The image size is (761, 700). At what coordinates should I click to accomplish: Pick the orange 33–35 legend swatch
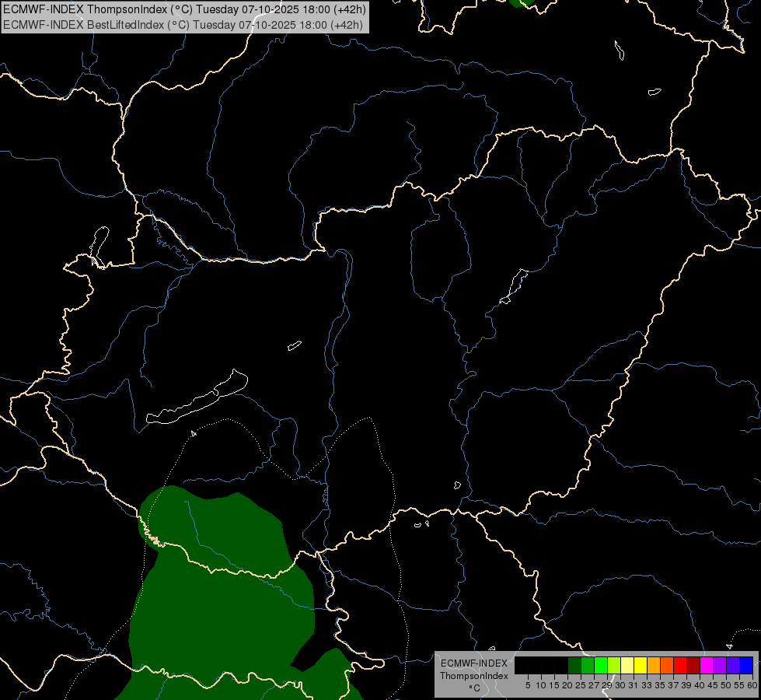(654, 665)
